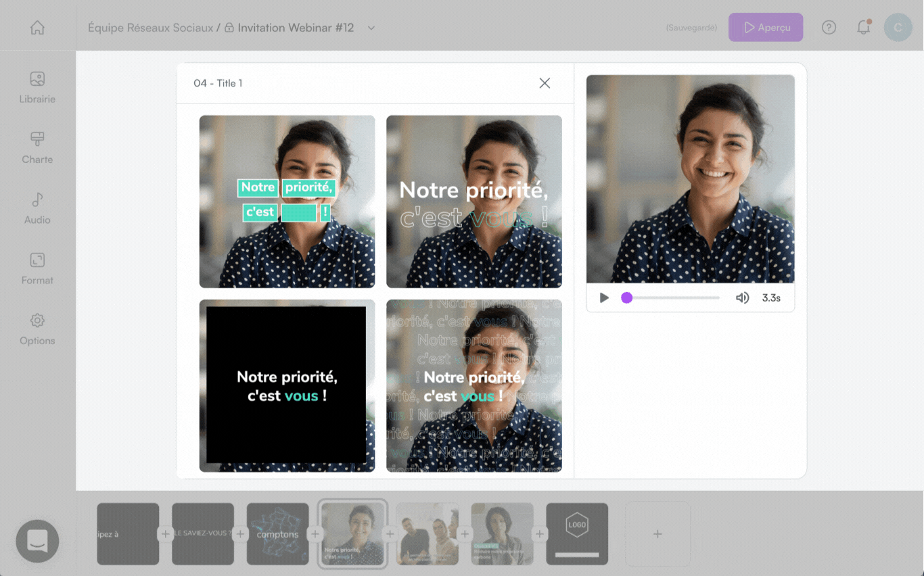Open the Charte brand panel
Viewport: 924px width, 576px height.
[x=37, y=148]
